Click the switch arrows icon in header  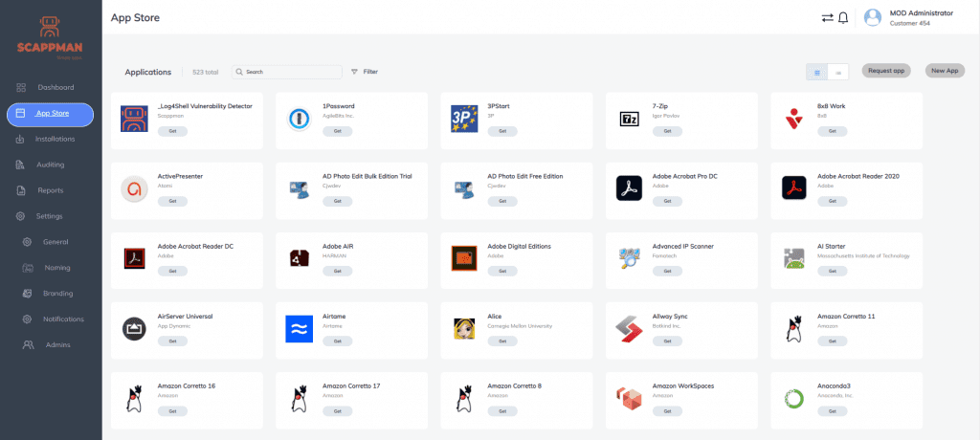[x=828, y=17]
